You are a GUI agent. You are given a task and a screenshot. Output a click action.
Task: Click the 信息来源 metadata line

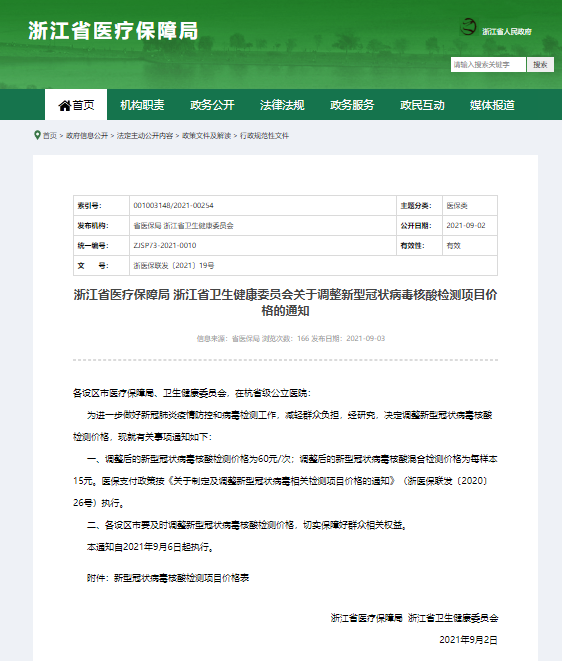coord(290,339)
